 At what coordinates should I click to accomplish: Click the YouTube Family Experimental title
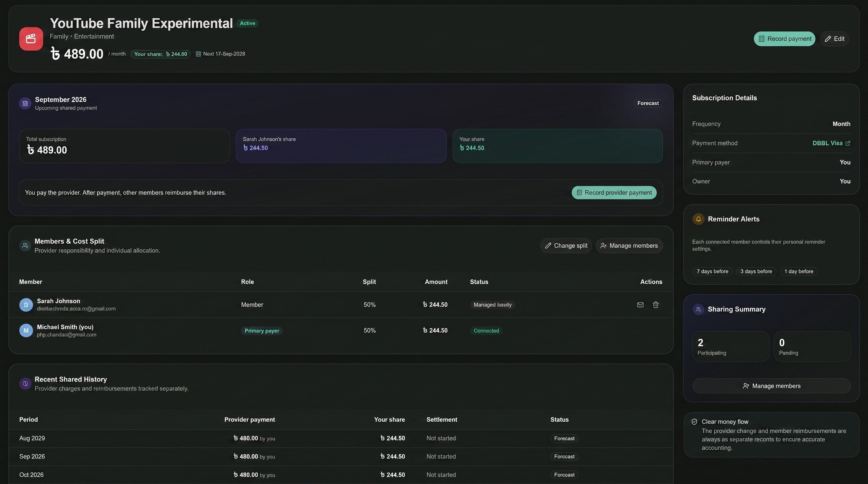click(141, 23)
